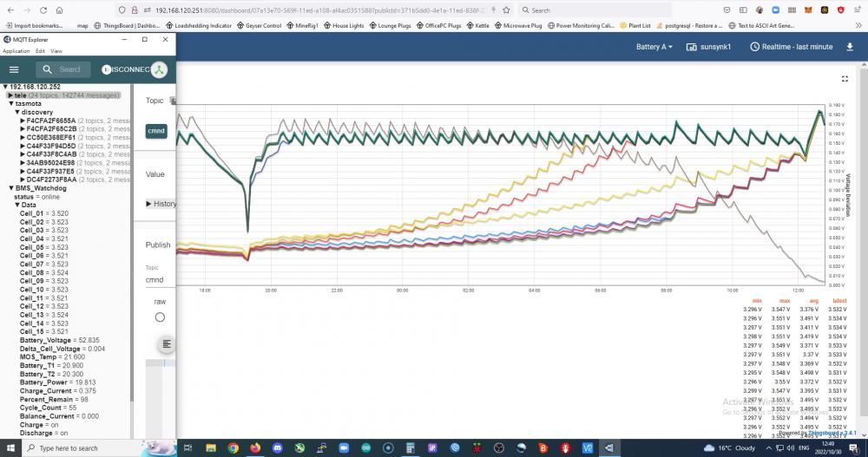Collapse the BMS_Watchdog topic node
Screen dimensions: 868x457
(11, 188)
